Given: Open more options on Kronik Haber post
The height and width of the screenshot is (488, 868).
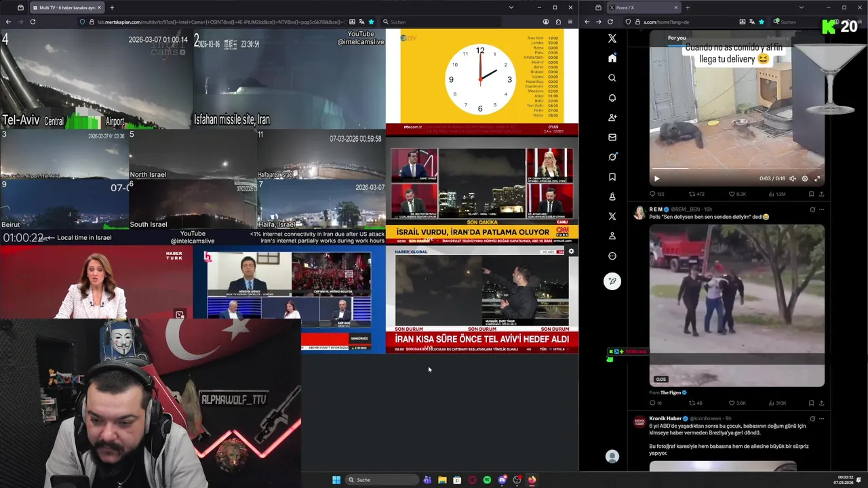Looking at the screenshot, I should [x=822, y=419].
